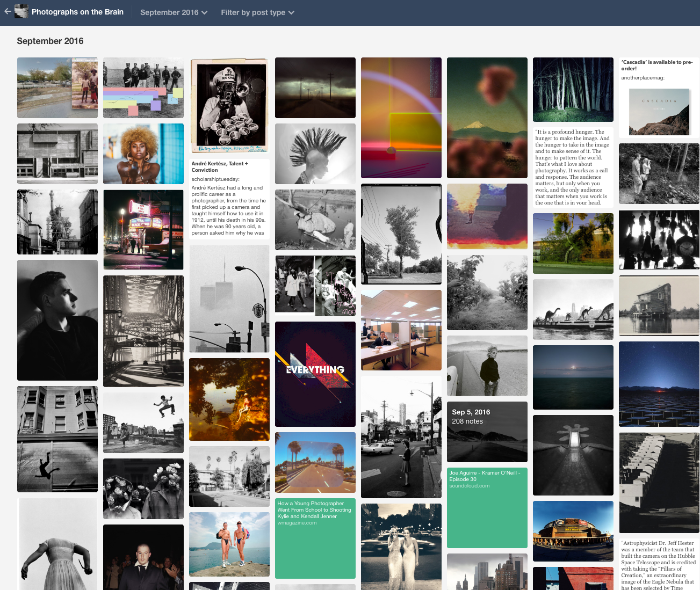Open the woman with blonde afro photo
Screen dimensions: 700x590
click(x=143, y=154)
